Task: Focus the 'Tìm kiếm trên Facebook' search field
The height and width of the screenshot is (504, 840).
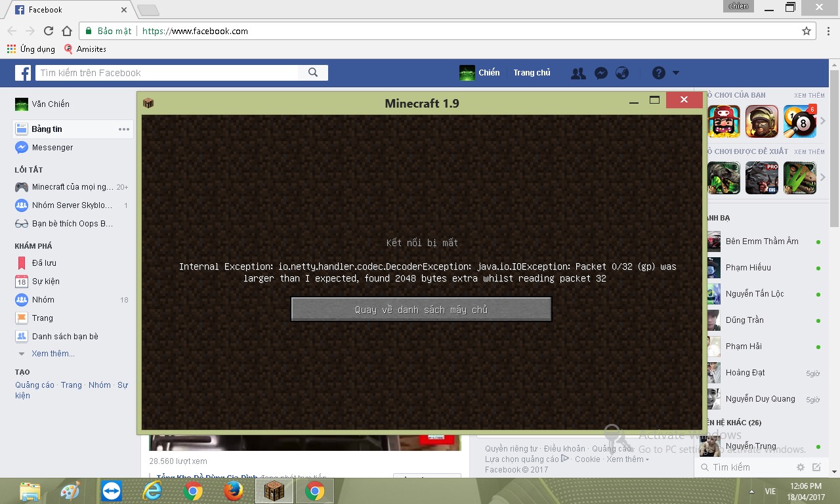Action: tap(167, 73)
